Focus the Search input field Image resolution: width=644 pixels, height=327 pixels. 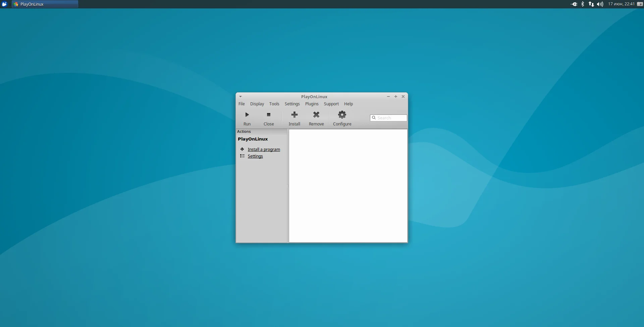click(388, 118)
